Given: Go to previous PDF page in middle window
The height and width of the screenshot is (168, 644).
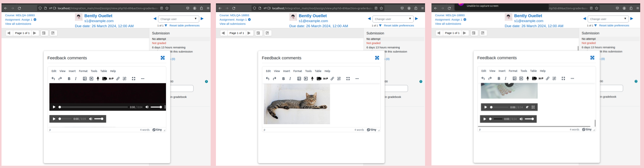Looking at the screenshot, I should pos(223,33).
